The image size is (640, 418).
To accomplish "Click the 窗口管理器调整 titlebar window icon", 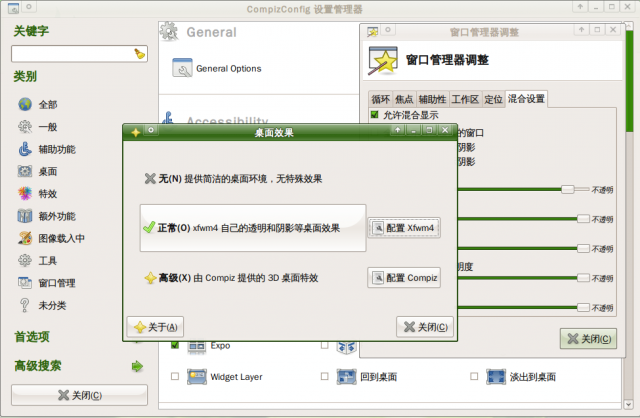I will click(x=372, y=31).
